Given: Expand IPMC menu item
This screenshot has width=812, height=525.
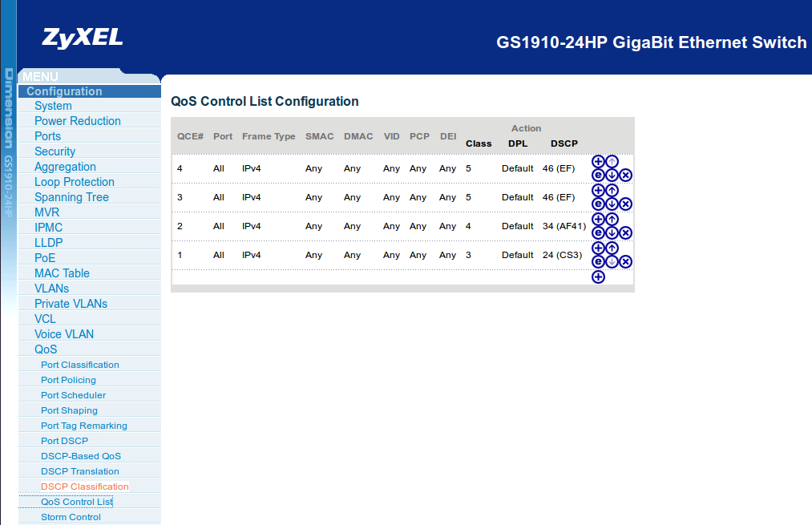Looking at the screenshot, I should (x=48, y=228).
